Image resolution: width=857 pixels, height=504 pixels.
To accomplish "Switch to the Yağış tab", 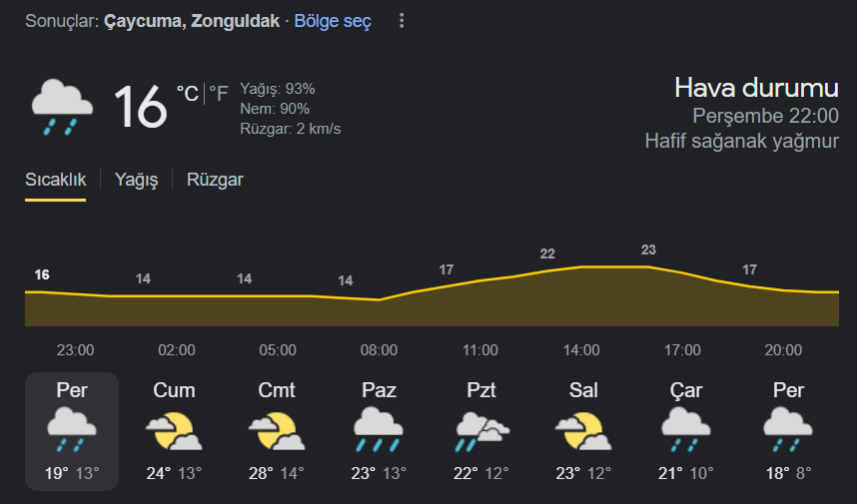I will pyautogui.click(x=136, y=180).
